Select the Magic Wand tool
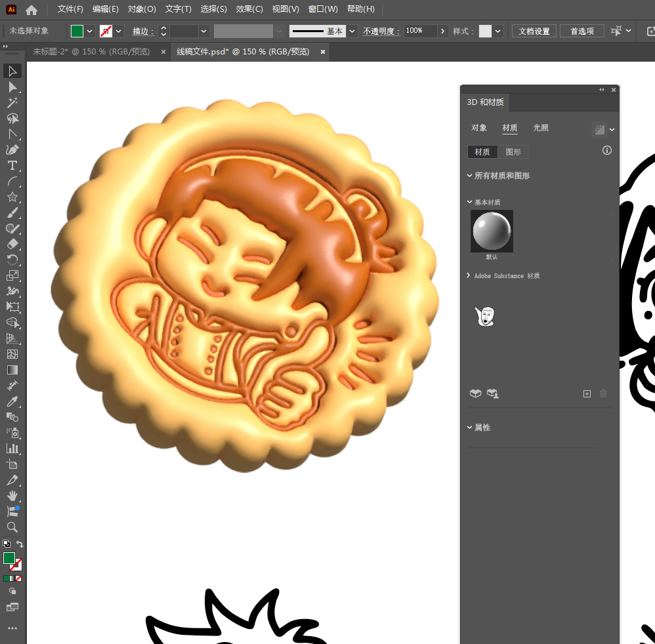655x644 pixels. tap(12, 103)
